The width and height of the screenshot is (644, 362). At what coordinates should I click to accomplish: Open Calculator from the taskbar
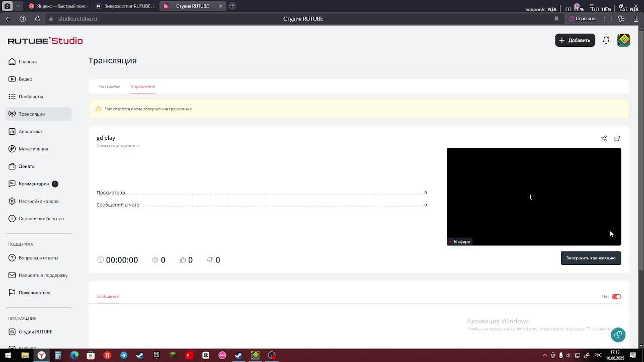point(58,355)
